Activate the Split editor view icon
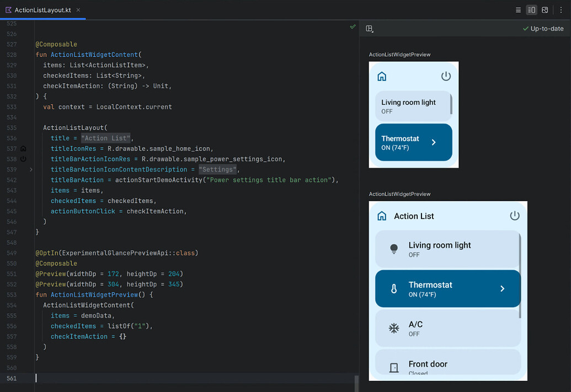This screenshot has width=571, height=392. coord(531,9)
